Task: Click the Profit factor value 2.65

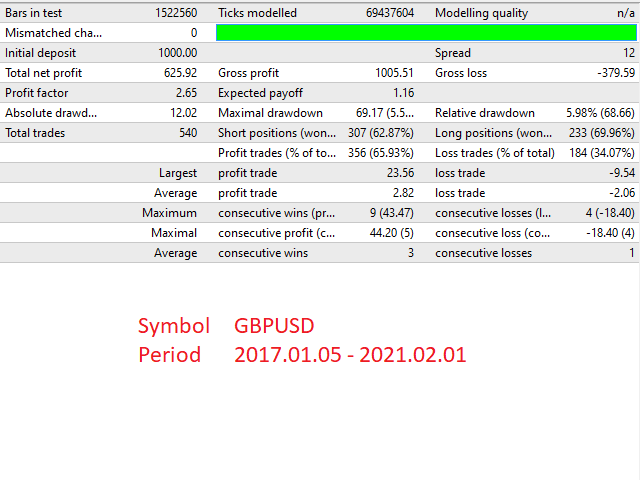Action: click(x=187, y=93)
